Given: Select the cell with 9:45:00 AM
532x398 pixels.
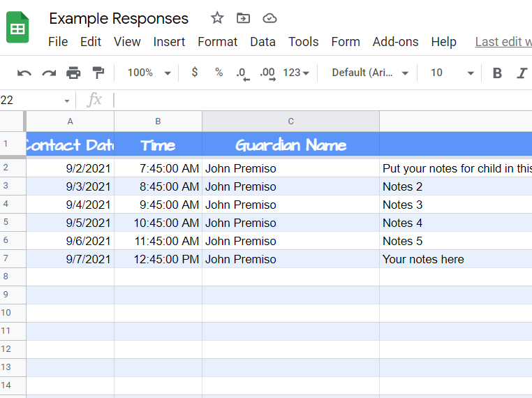Looking at the screenshot, I should click(158, 205).
